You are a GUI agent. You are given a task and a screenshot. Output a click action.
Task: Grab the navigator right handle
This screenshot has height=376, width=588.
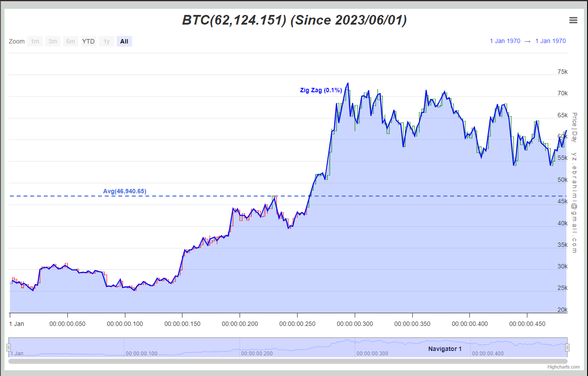click(x=567, y=347)
